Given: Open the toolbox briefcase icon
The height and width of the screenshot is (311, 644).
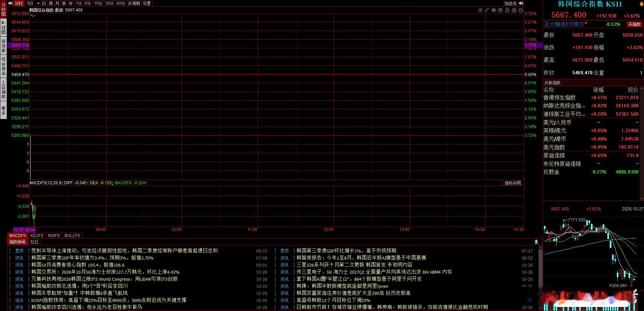Looking at the screenshot, I should point(500,10).
